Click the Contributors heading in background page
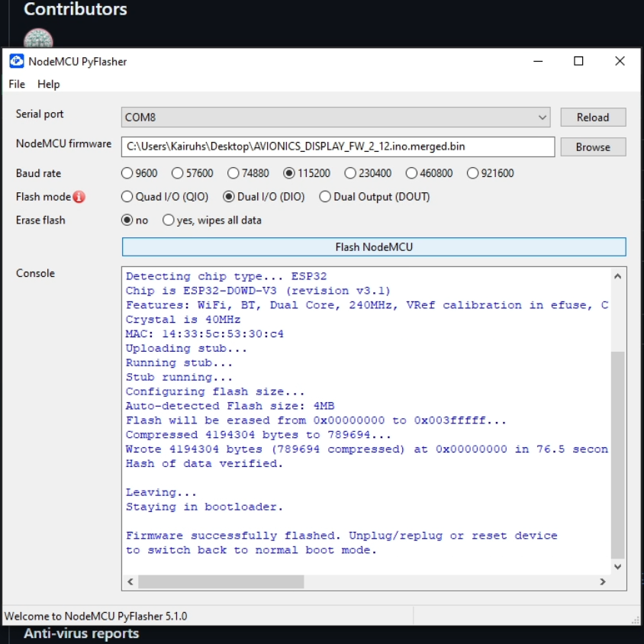The height and width of the screenshot is (644, 644). coord(76,9)
